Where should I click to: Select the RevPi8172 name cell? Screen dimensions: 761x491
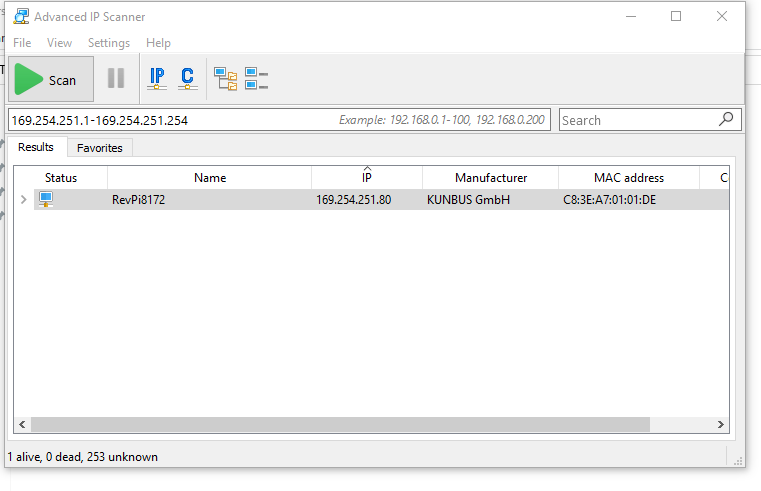138,199
